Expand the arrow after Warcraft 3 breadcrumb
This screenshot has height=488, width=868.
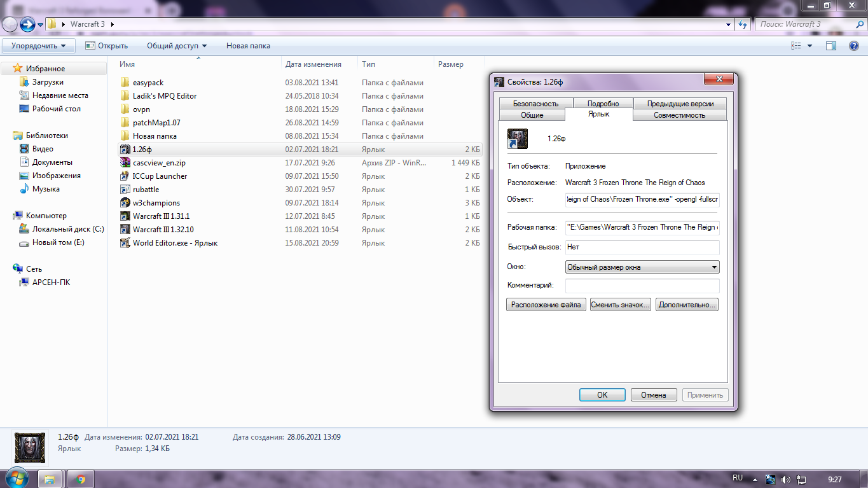[113, 24]
